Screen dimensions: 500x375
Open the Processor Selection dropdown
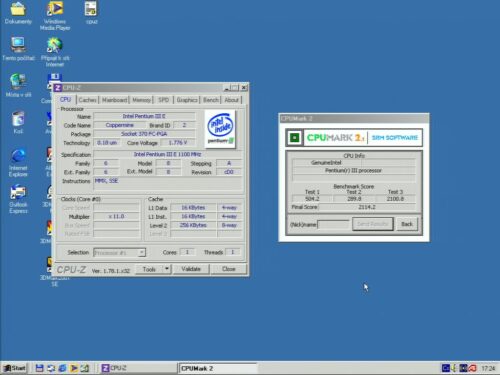119,252
